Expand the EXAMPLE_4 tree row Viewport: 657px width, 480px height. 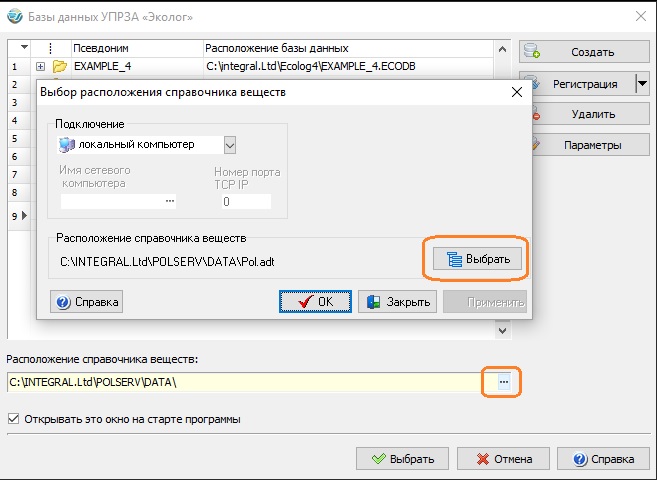[40, 67]
